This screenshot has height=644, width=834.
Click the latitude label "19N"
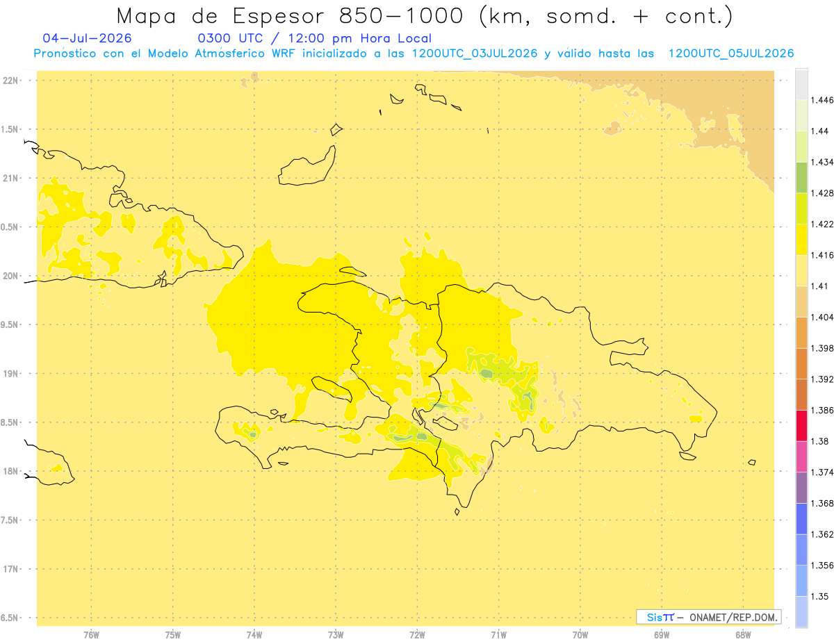coord(12,374)
